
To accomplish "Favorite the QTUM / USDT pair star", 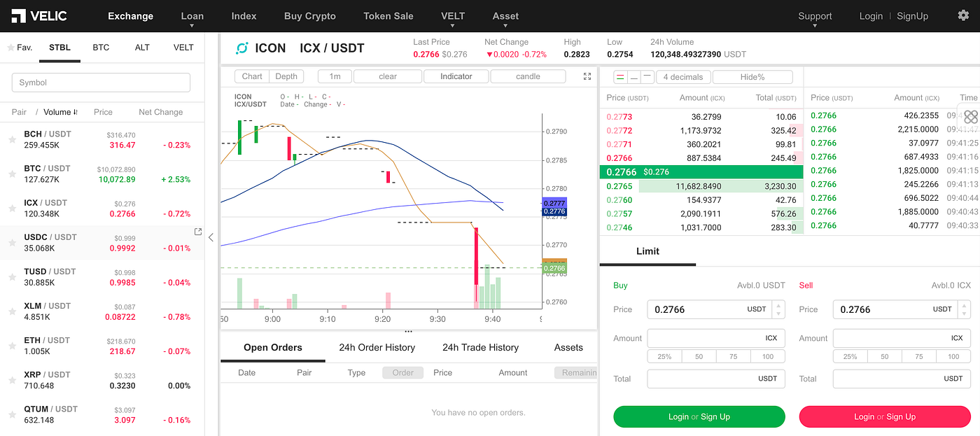I will (x=12, y=414).
